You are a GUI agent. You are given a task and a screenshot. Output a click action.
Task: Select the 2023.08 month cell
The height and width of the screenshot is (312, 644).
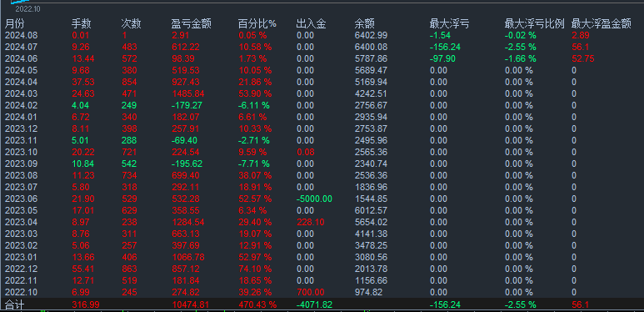click(21, 175)
